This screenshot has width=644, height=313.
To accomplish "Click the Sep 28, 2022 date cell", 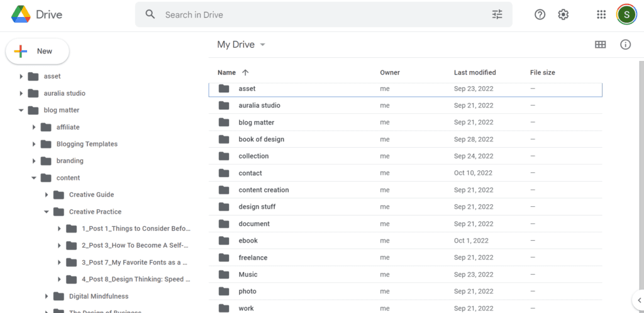I will pos(474,139).
